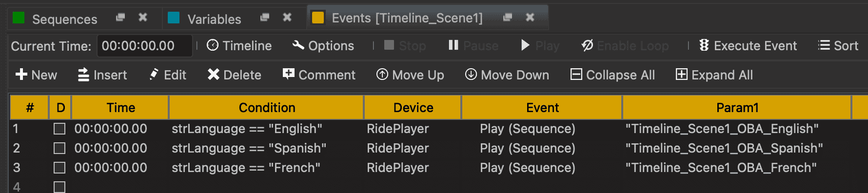
Task: Select the Condition column header
Action: tap(267, 108)
